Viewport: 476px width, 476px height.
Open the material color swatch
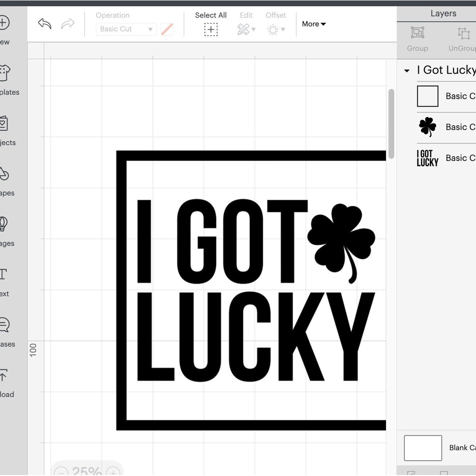click(167, 29)
